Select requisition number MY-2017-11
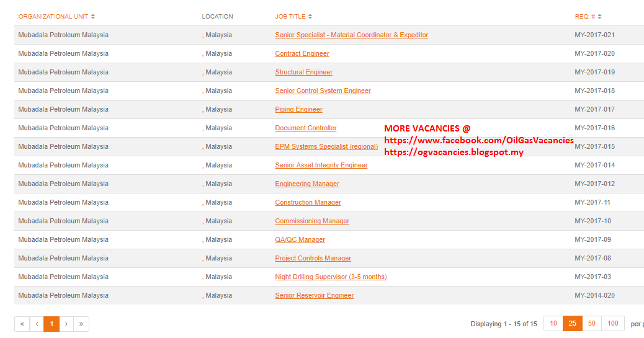Image resolution: width=644 pixels, height=338 pixels. [593, 202]
